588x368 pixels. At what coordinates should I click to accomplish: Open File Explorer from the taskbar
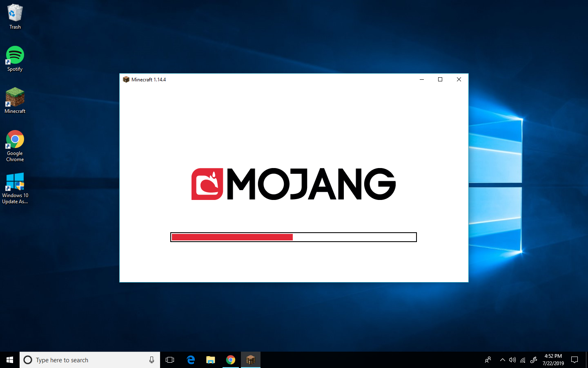(x=211, y=360)
